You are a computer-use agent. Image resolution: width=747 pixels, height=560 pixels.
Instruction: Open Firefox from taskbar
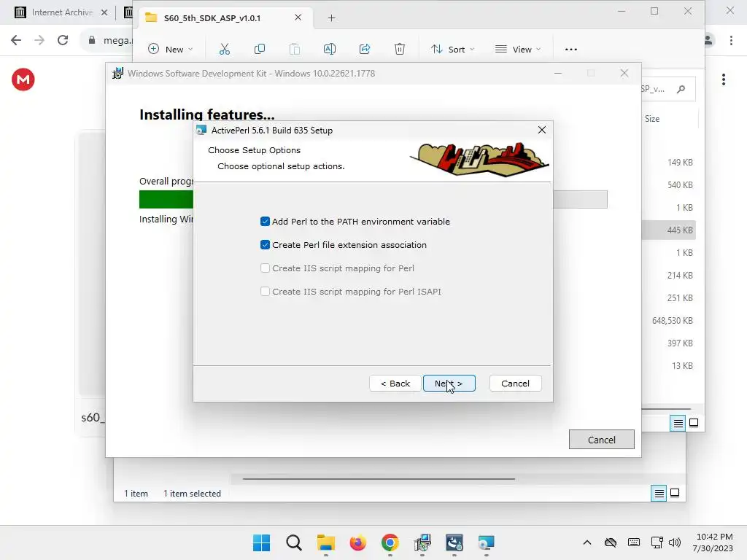(x=357, y=542)
